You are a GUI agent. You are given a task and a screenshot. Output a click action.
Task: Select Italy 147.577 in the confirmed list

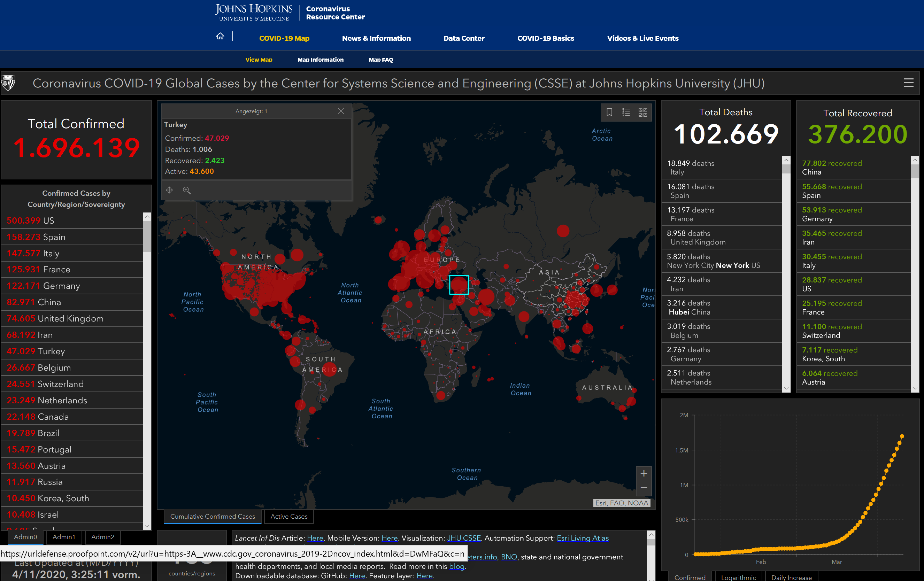72,254
